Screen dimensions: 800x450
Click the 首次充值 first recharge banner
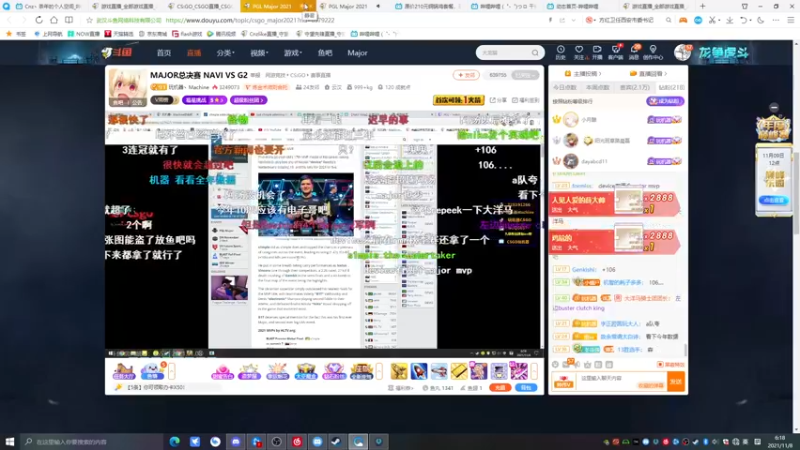(x=458, y=100)
